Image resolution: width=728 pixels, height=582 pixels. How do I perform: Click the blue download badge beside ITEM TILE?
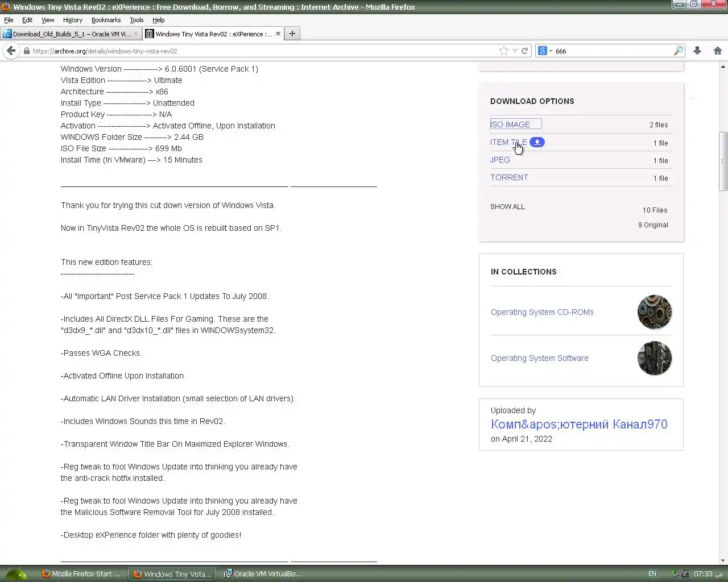click(537, 142)
